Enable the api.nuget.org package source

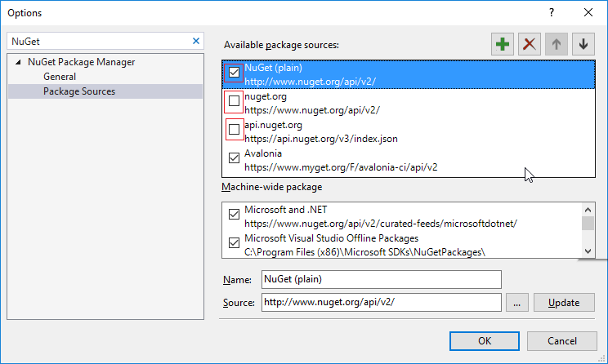(235, 129)
